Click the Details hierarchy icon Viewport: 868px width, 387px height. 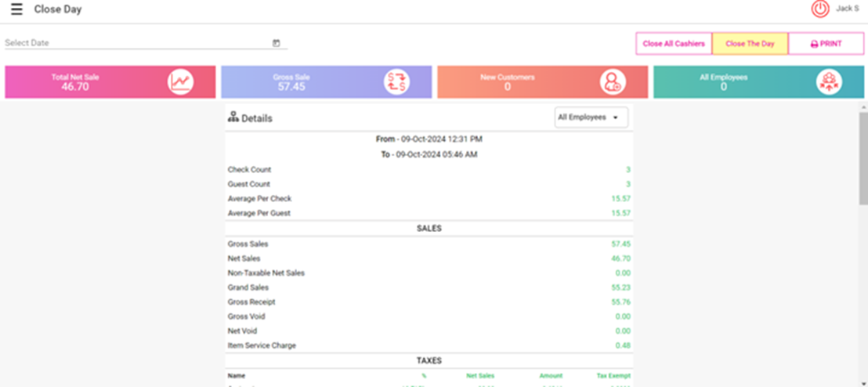coord(233,117)
